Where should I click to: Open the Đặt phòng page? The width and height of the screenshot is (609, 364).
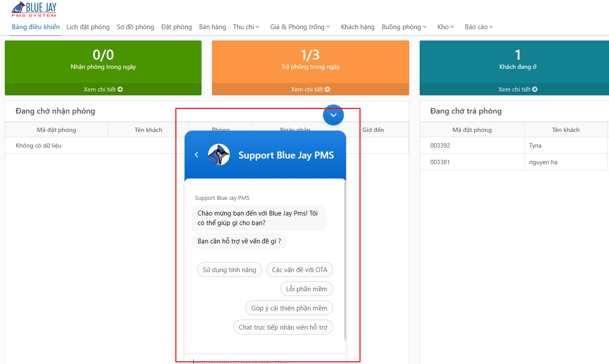[176, 27]
